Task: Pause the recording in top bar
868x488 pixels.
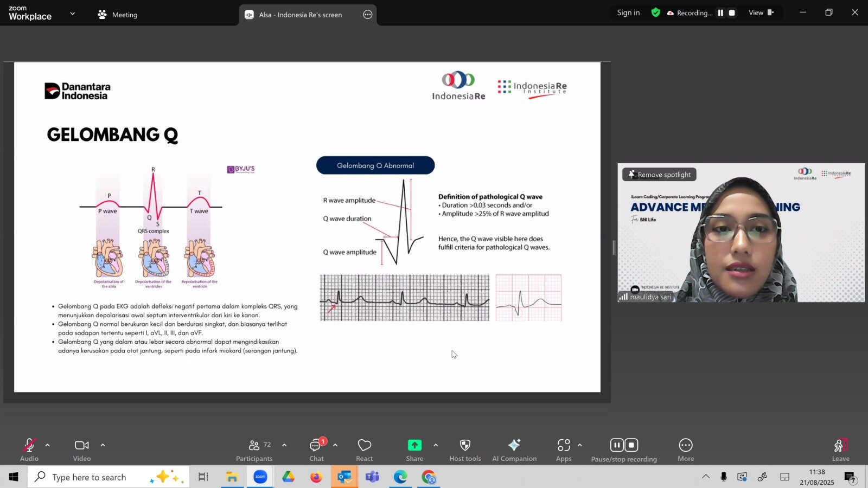Action: point(720,13)
